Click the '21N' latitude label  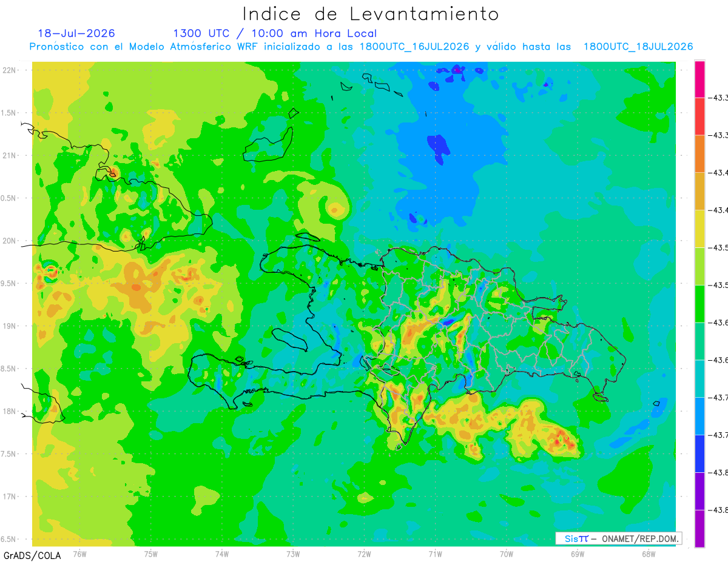[10, 156]
